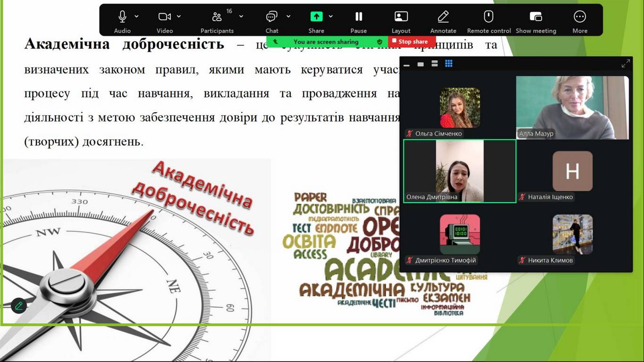Mute the microphone using the Audio icon
The height and width of the screenshot is (362, 644).
point(122,17)
